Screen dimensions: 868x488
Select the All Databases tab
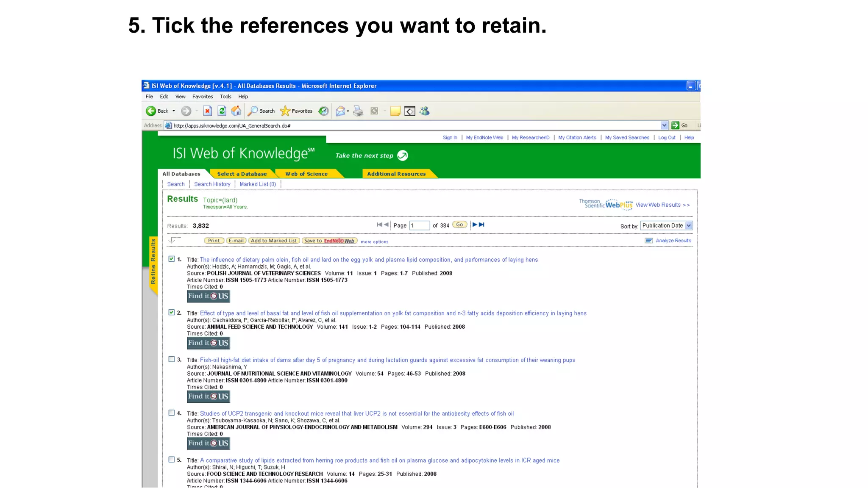[181, 174]
